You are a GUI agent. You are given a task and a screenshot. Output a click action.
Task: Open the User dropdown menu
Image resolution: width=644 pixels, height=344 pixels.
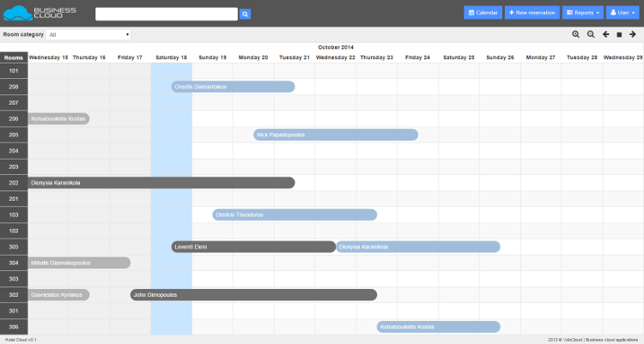pos(623,13)
